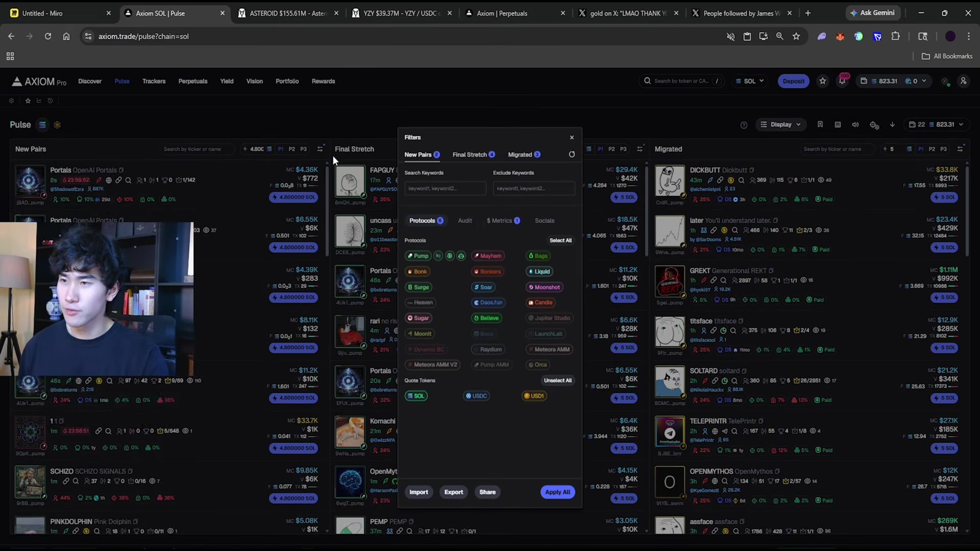Toggle the sound alerts speaker icon
980x551 pixels.
click(x=855, y=124)
